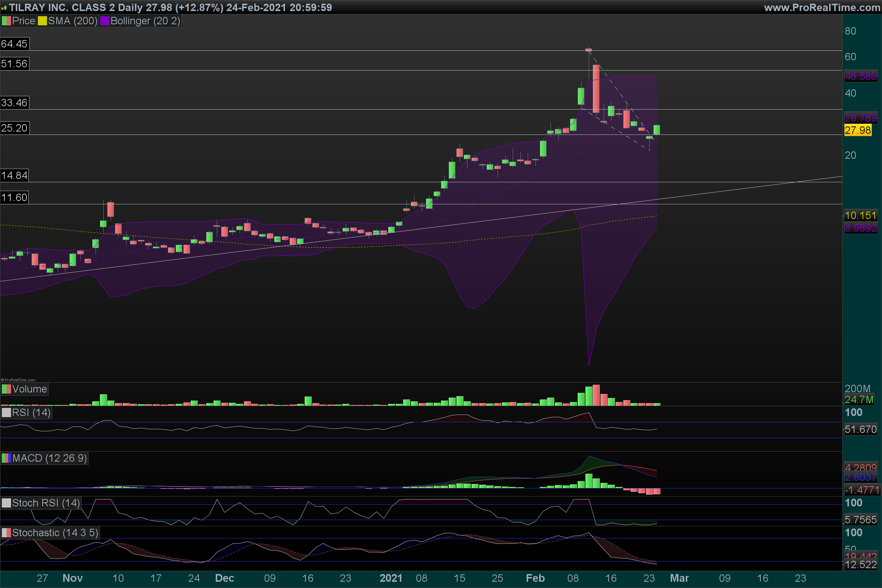Click the Volume panel legend icon
This screenshot has width=882, height=588.
click(6, 389)
